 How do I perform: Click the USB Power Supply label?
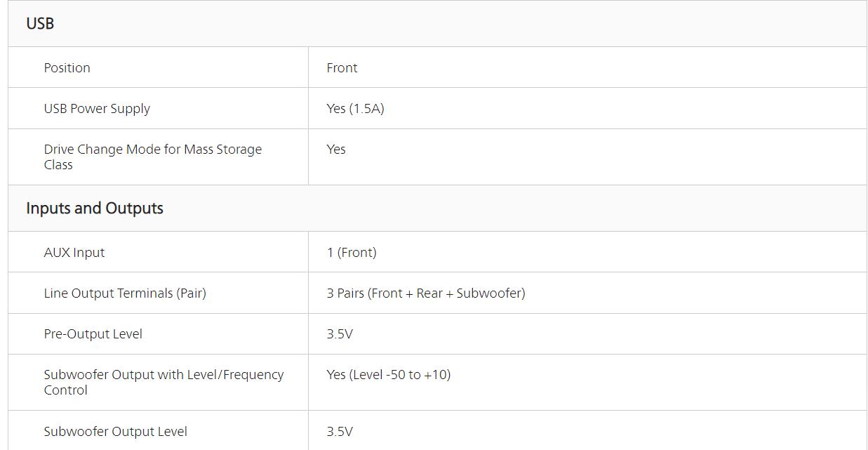[x=97, y=109]
